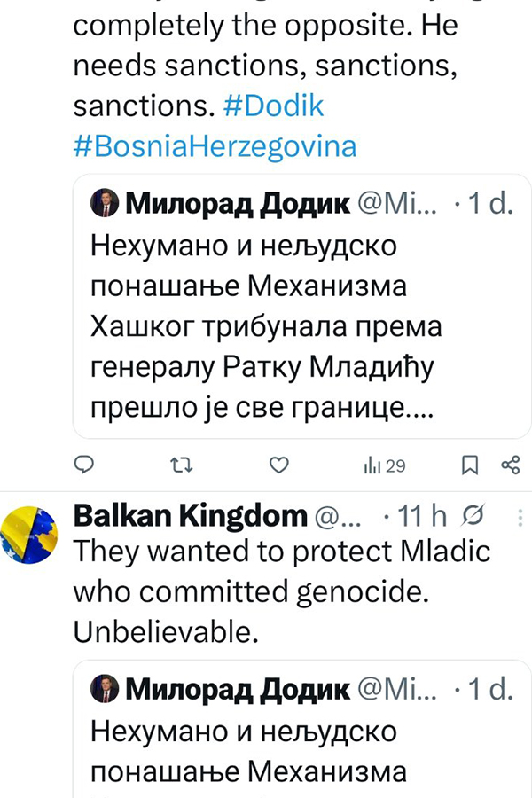Repost the tweet using the retweet icon
Image resolution: width=532 pixels, height=798 pixels.
(180, 465)
